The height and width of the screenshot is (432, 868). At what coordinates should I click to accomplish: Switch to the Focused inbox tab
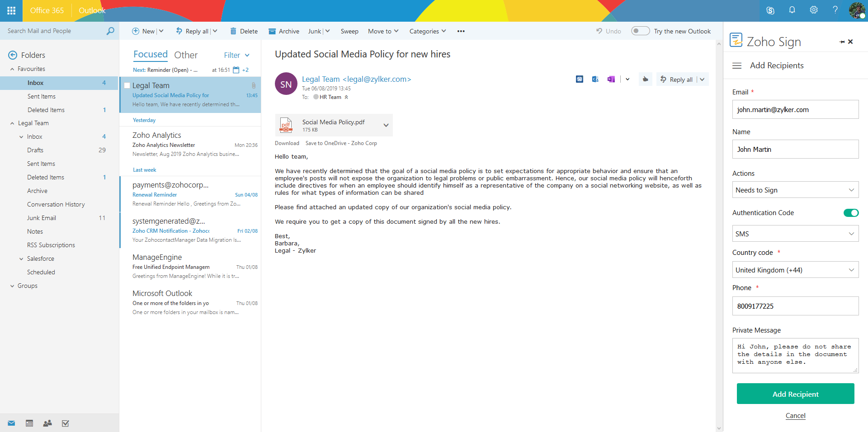coord(151,55)
